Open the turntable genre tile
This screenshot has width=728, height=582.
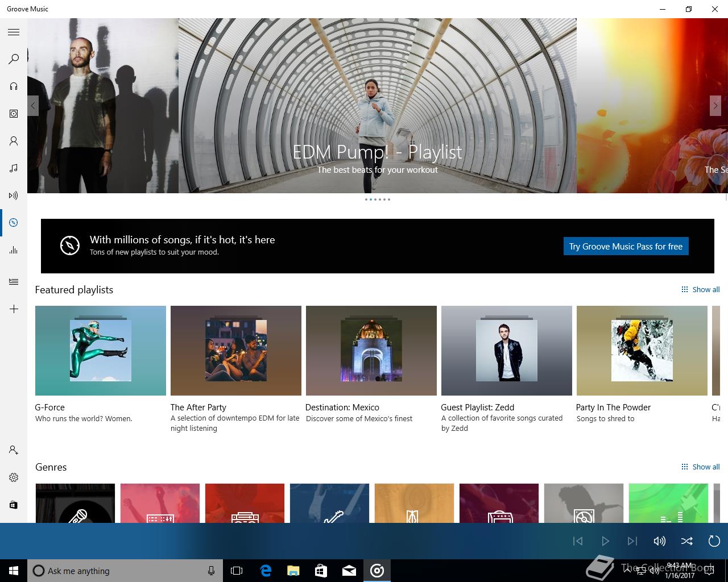coord(584,503)
